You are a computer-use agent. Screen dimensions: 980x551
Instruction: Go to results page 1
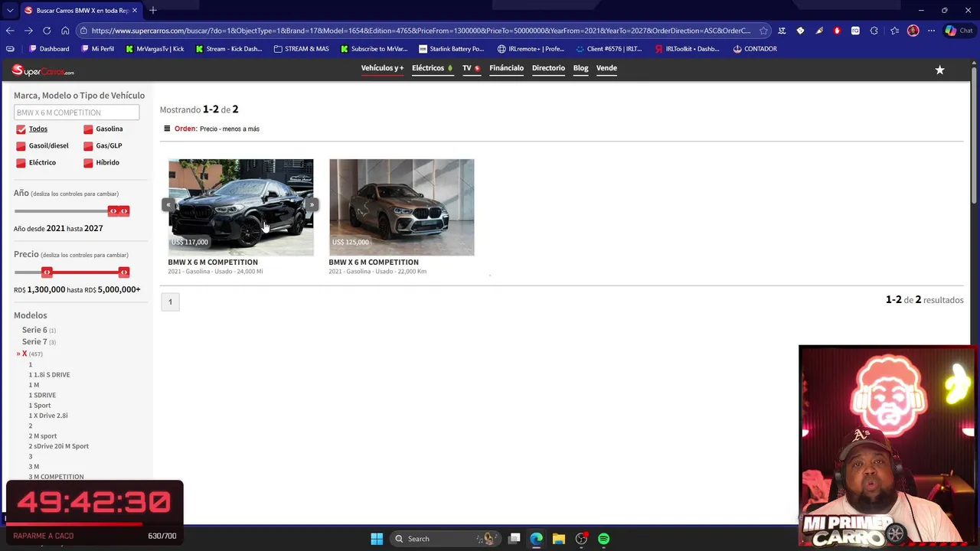(x=170, y=302)
